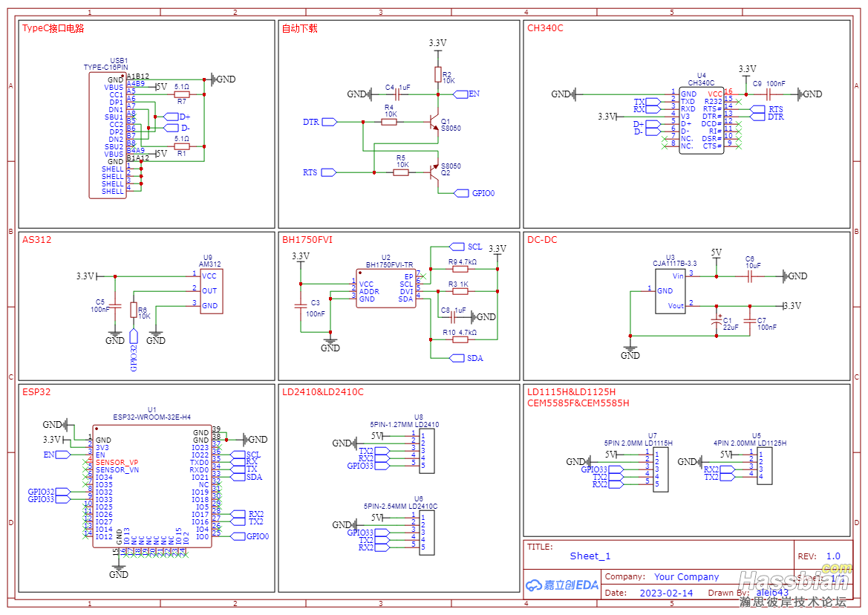The width and height of the screenshot is (868, 615).
Task: Select the R9 4.7kΩ resistor symbol
Action: point(460,269)
